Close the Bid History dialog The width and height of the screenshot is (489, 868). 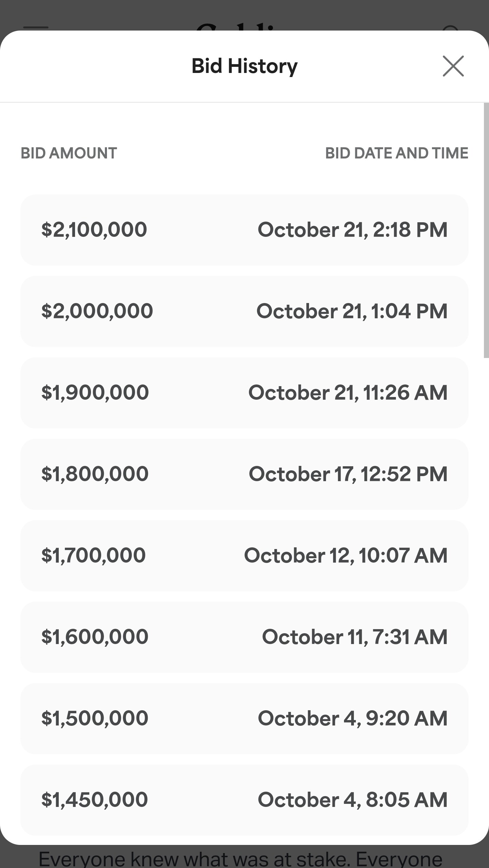tap(453, 66)
